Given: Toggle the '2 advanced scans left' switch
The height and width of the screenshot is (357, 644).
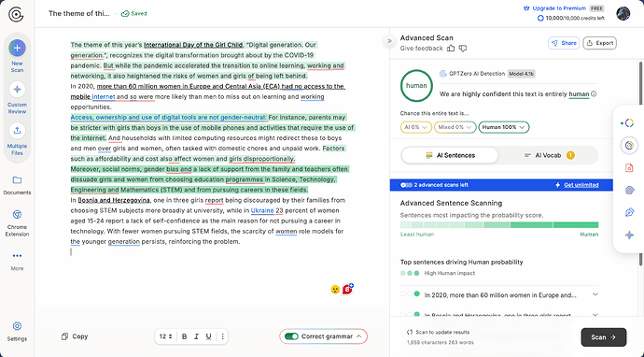Looking at the screenshot, I should tap(406, 185).
